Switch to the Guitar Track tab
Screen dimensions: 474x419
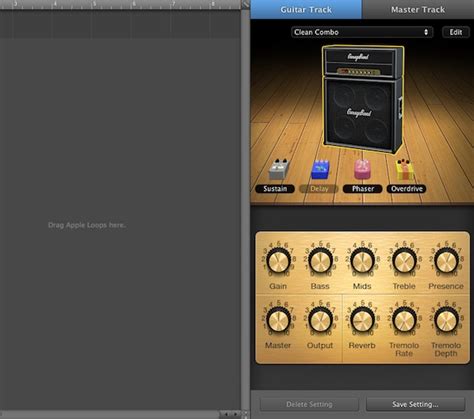click(306, 9)
